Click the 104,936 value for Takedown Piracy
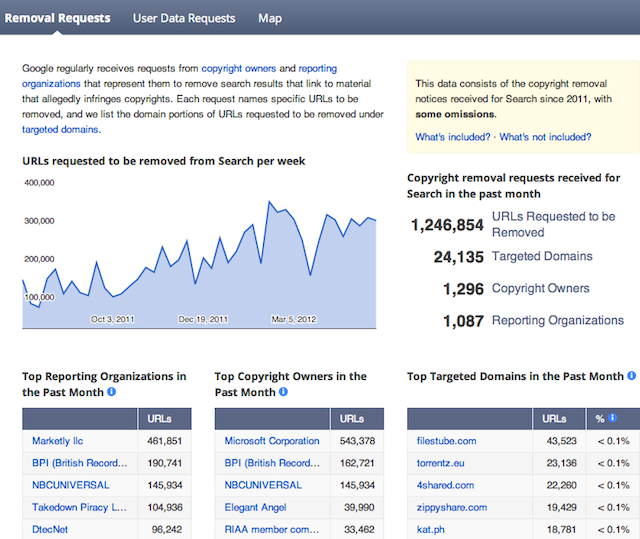640x539 pixels. [164, 507]
